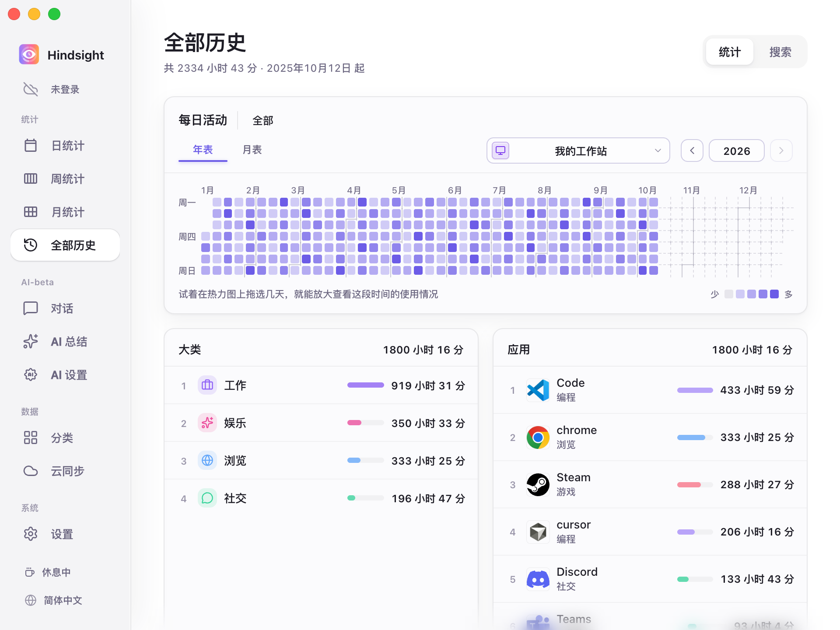The height and width of the screenshot is (630, 840).
Task: Click the 社交 chat category icon
Action: [x=207, y=498]
